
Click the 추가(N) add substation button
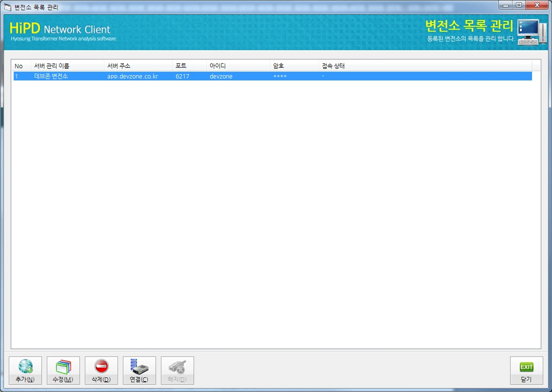pos(25,371)
